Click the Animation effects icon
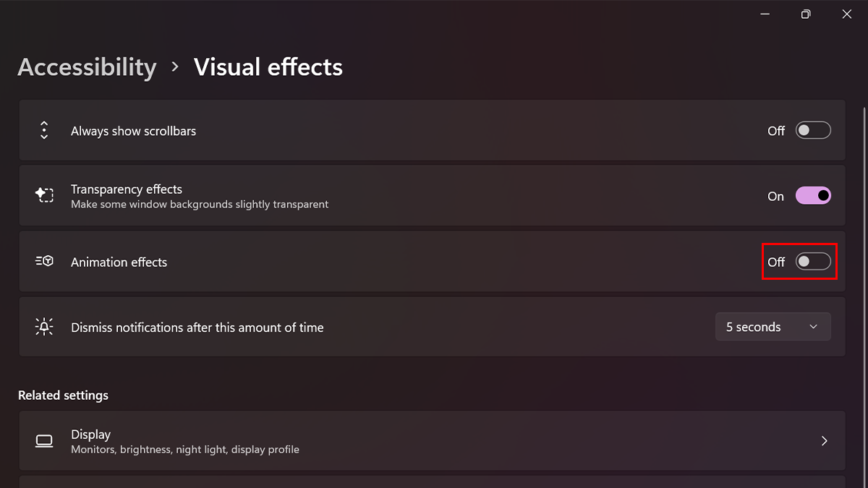Image resolution: width=868 pixels, height=488 pixels. point(44,262)
